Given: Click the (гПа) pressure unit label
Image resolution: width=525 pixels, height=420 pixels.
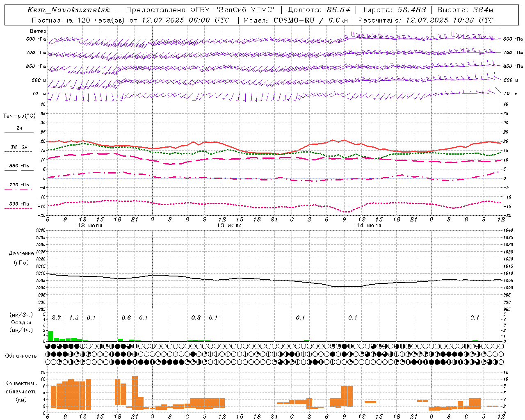Looking at the screenshot, I should point(21,262).
